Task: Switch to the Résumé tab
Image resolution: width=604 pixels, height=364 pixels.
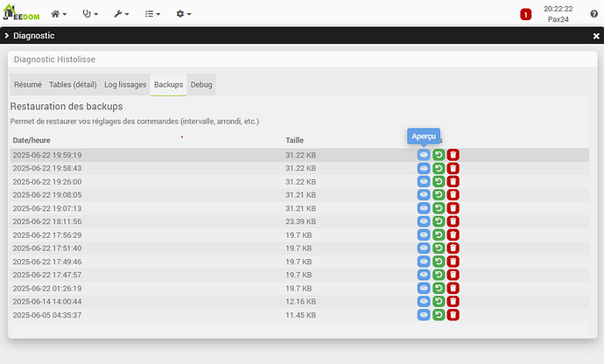Action: 28,84
